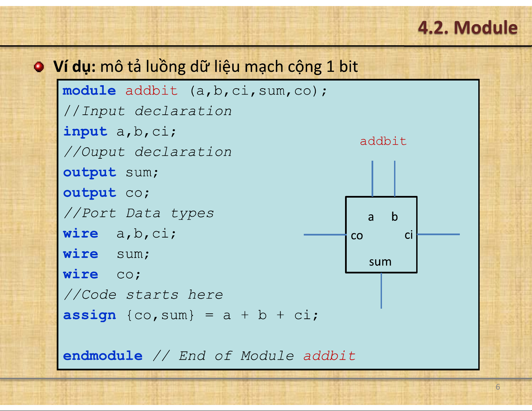Click the blue "assign" keyword

pos(89,315)
